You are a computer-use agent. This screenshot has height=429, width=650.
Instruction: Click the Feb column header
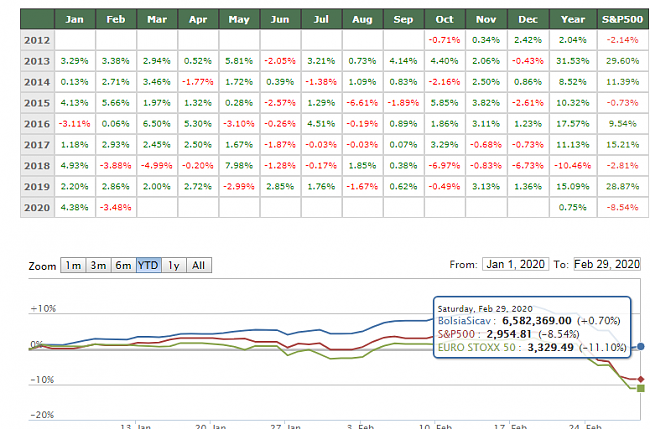point(116,19)
